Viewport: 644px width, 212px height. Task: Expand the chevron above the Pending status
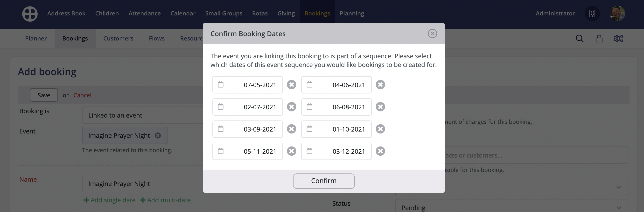click(618, 187)
